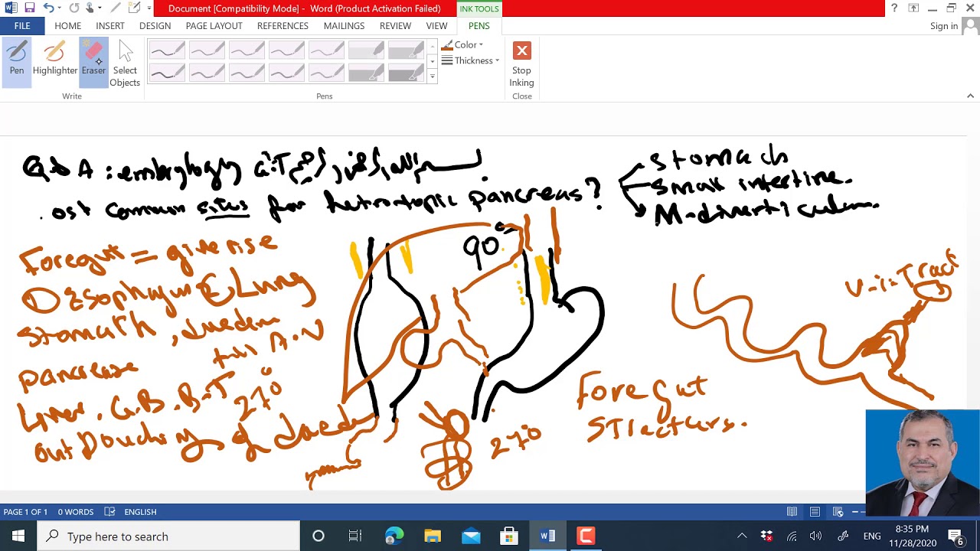The height and width of the screenshot is (551, 980).
Task: Pick the first pen style in the top gallery row
Action: [167, 51]
